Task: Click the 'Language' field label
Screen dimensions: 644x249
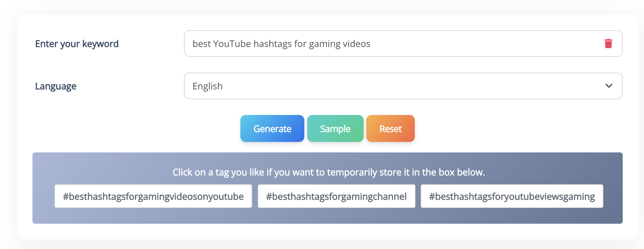Action: click(56, 86)
